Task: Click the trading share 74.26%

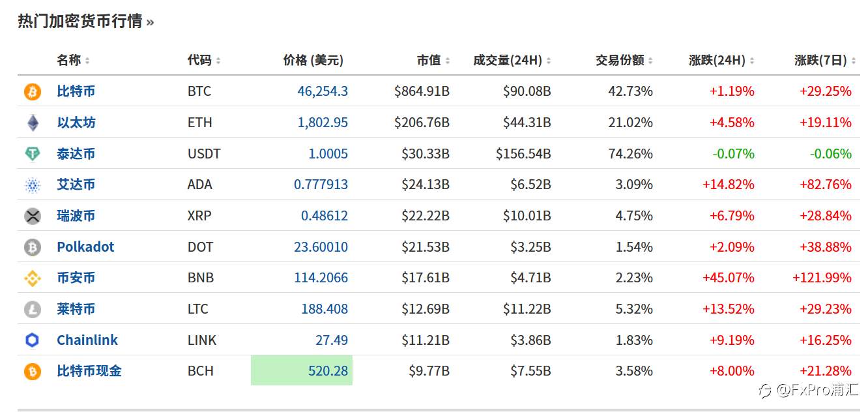Action: tap(630, 154)
